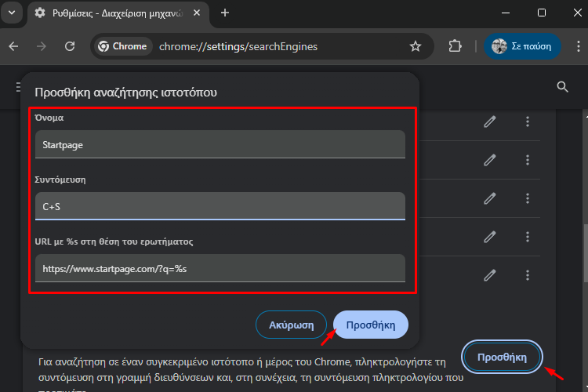The height and width of the screenshot is (392, 588).
Task: Open the three-dot menu in the fourth list row
Action: pos(528,237)
